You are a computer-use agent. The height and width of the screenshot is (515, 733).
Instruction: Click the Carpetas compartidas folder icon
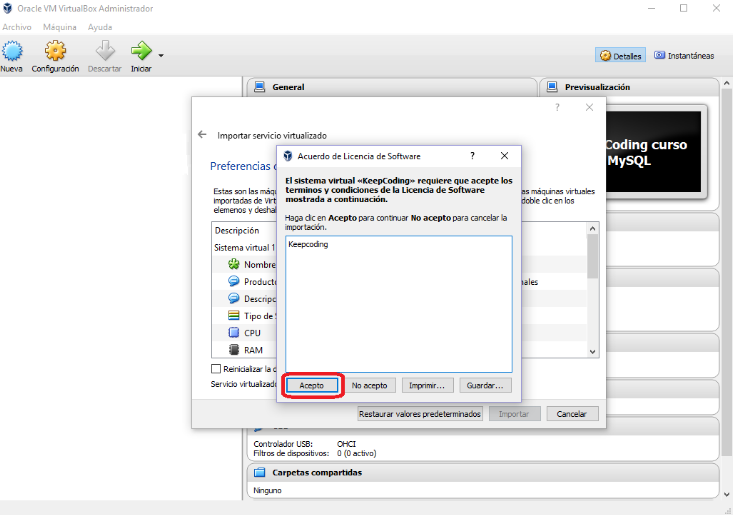[259, 472]
